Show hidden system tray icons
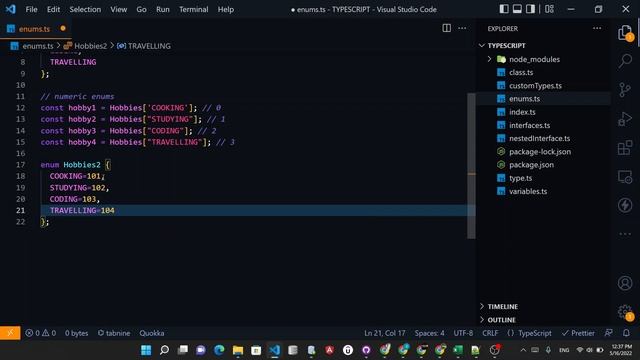Image resolution: width=640 pixels, height=360 pixels. pyautogui.click(x=523, y=350)
